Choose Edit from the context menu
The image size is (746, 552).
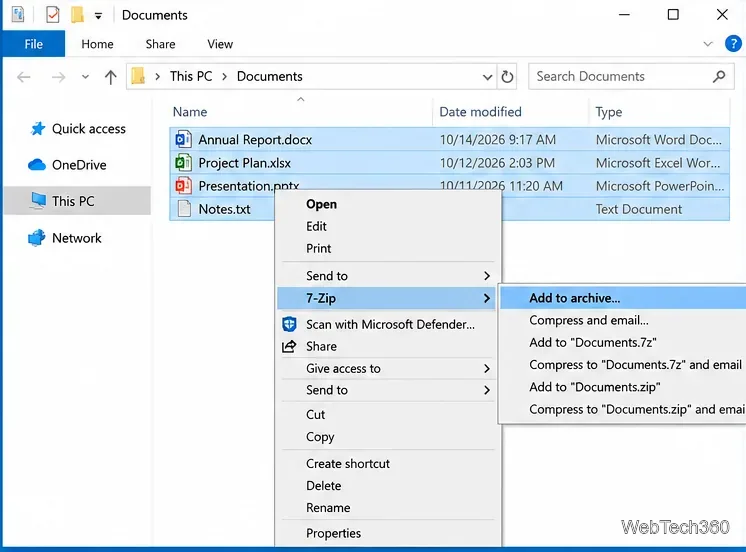coord(388,227)
